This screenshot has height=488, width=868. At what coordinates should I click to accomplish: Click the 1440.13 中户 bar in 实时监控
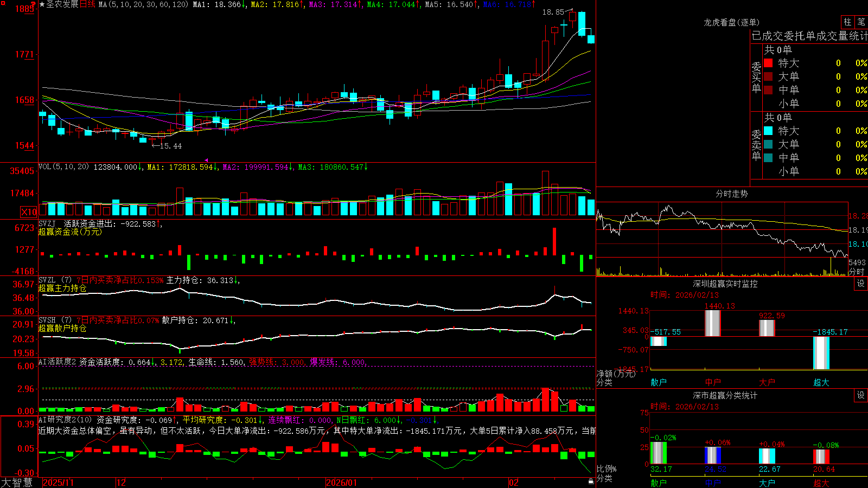pos(712,323)
